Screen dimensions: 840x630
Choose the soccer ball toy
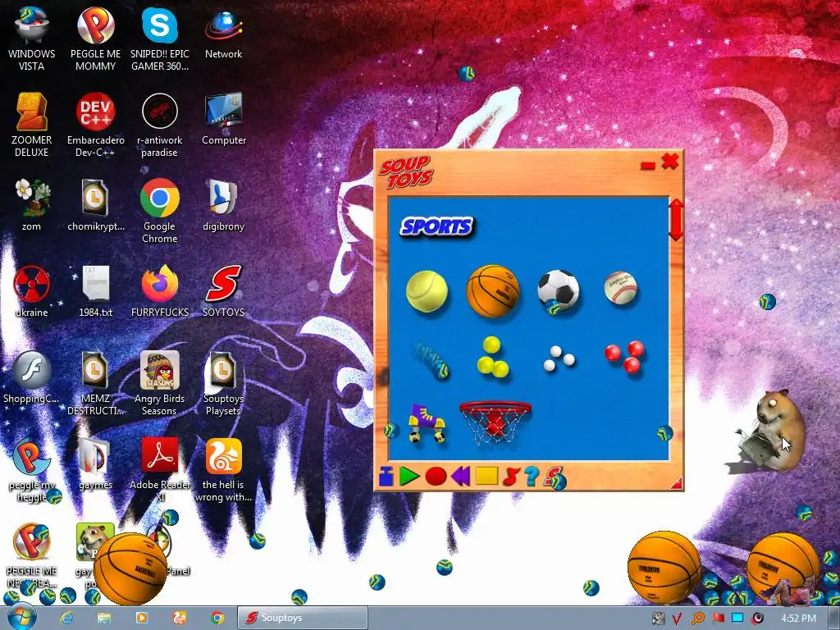click(x=558, y=290)
